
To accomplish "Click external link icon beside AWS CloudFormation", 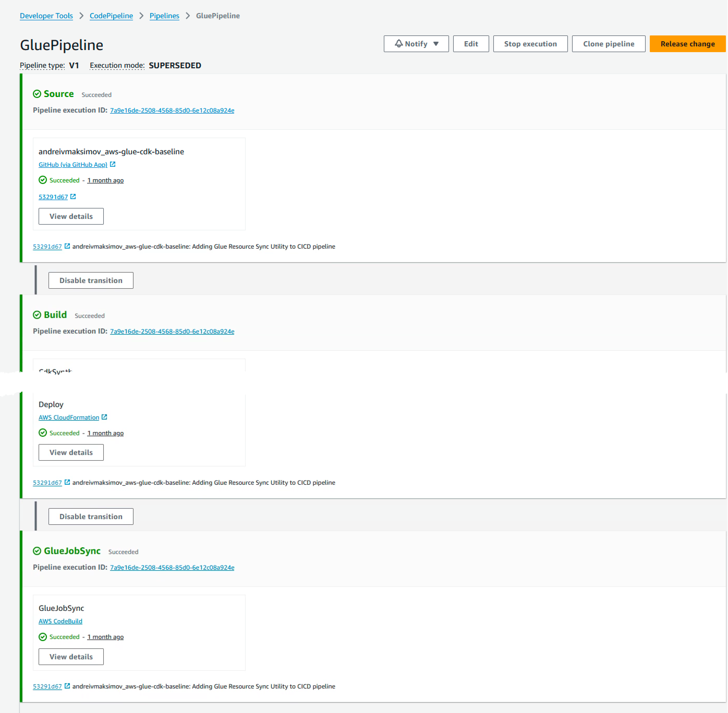I will coord(105,417).
